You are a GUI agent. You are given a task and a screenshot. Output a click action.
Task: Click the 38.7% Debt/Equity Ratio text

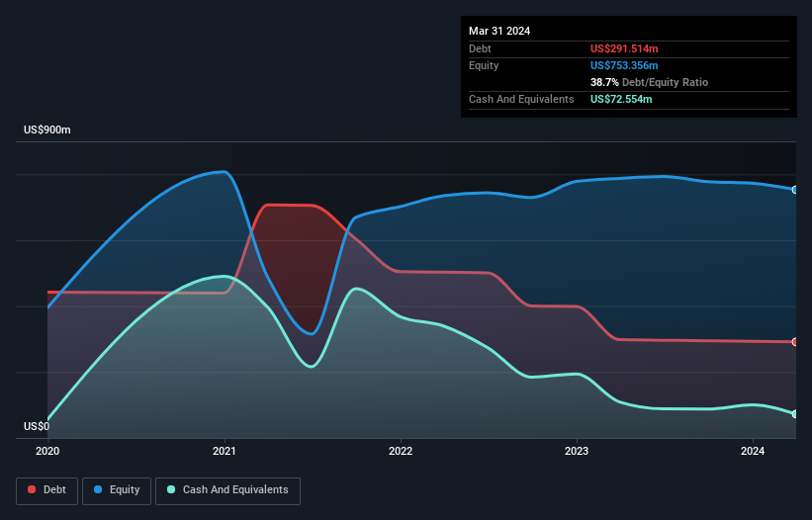tap(649, 82)
